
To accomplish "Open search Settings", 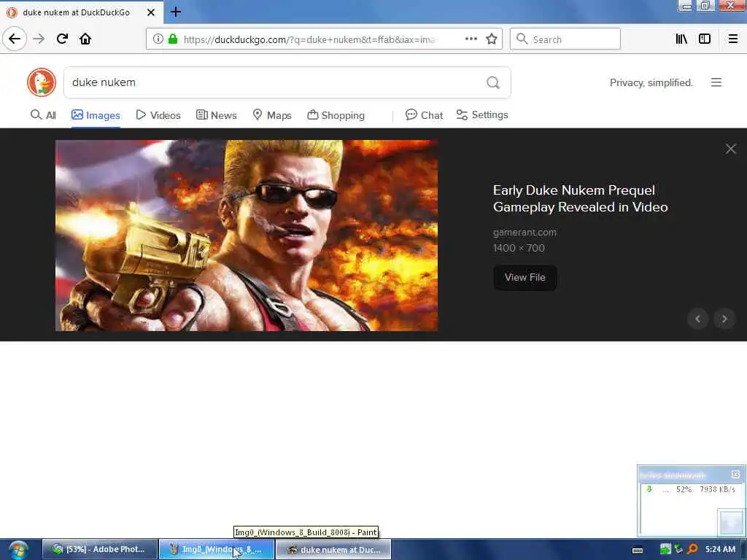I will pyautogui.click(x=482, y=114).
